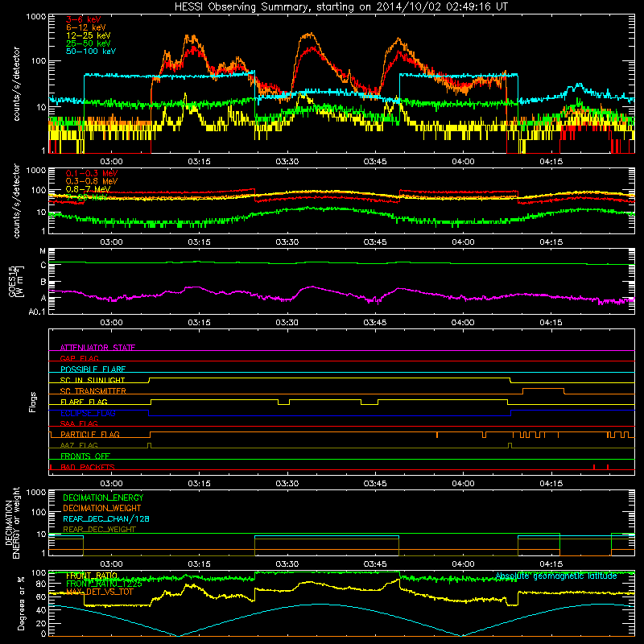Click the HESSI Observing Summary title text
Image resolution: width=644 pixels, height=644 pixels.
point(341,6)
